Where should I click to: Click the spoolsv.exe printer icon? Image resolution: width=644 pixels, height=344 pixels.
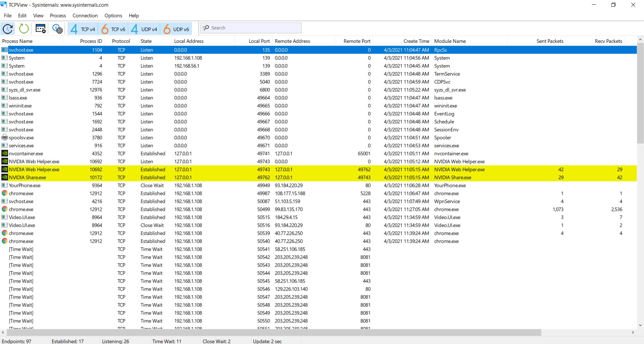tap(5, 138)
